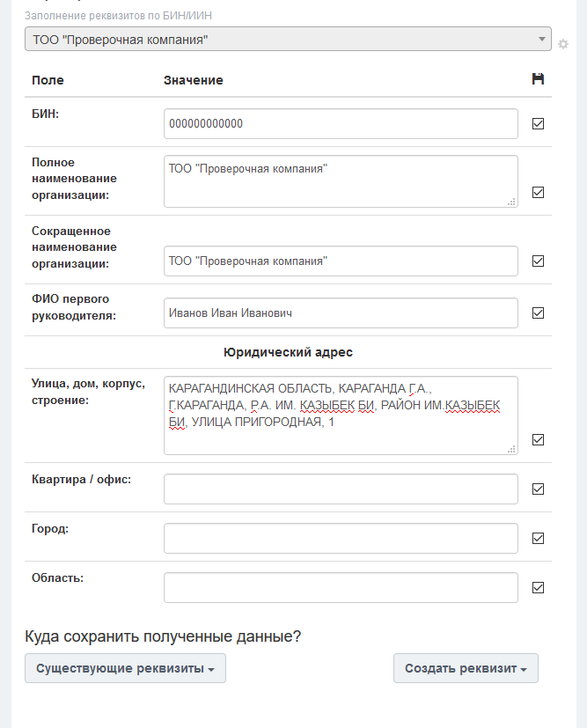Open the company selection dropdown

click(288, 40)
